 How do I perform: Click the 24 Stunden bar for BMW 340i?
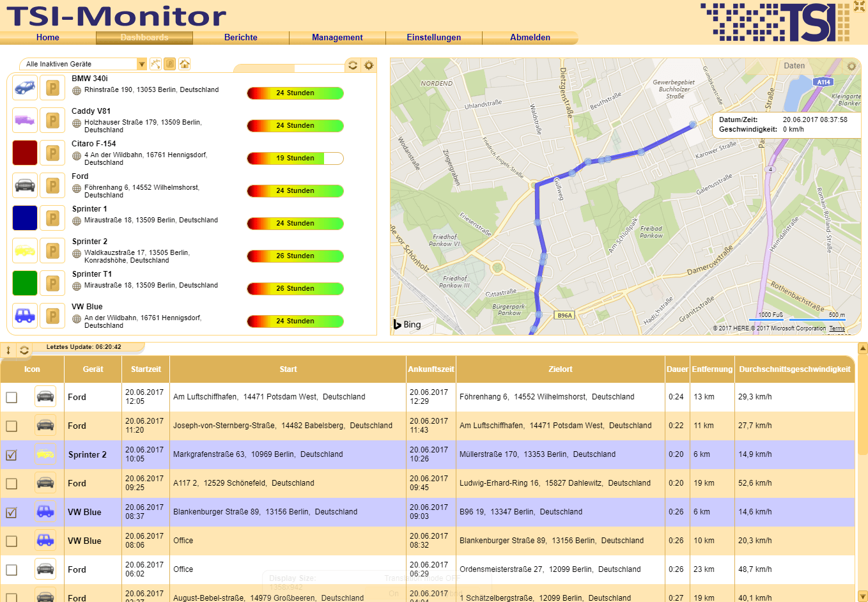[x=295, y=93]
